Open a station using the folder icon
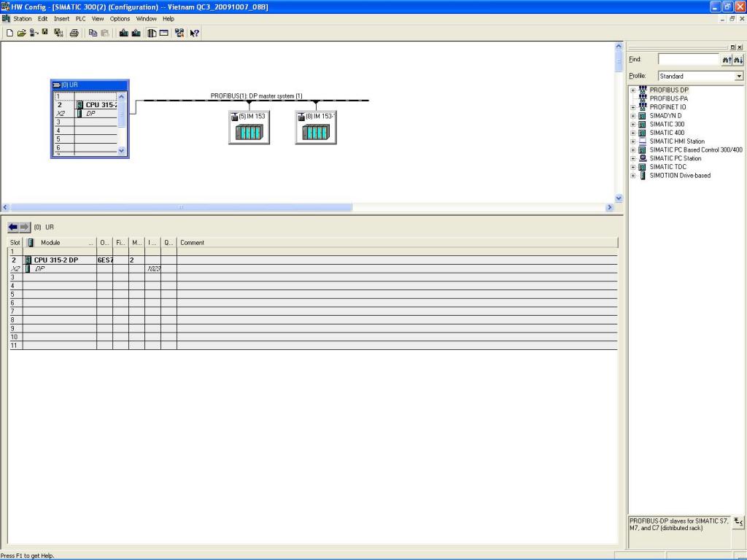 [21, 33]
